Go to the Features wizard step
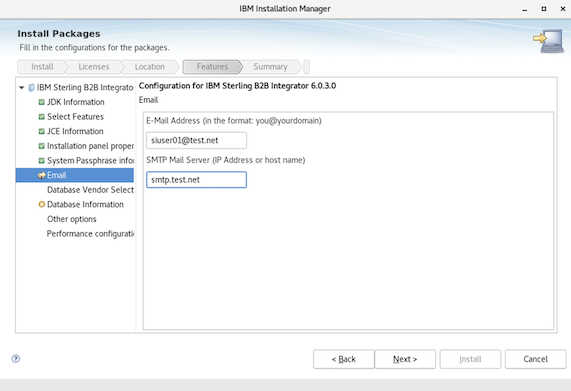Screen dimensions: 571x391 coord(212,67)
